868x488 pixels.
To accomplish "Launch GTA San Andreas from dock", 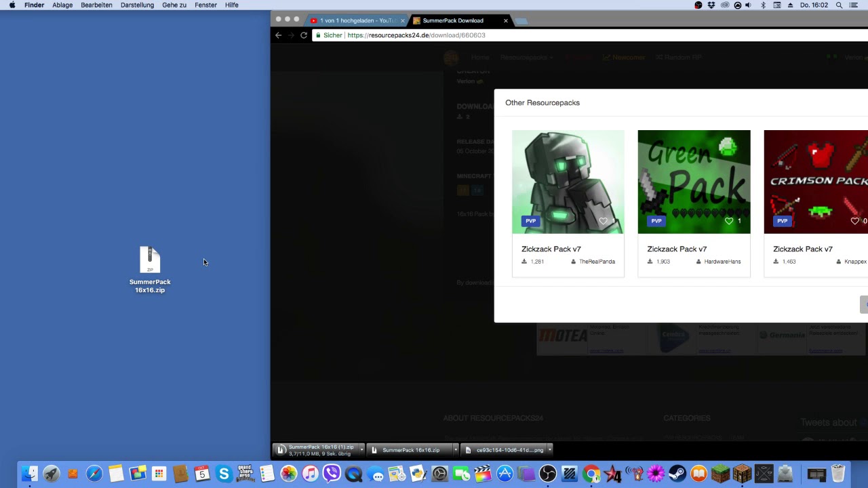I will pos(245,474).
